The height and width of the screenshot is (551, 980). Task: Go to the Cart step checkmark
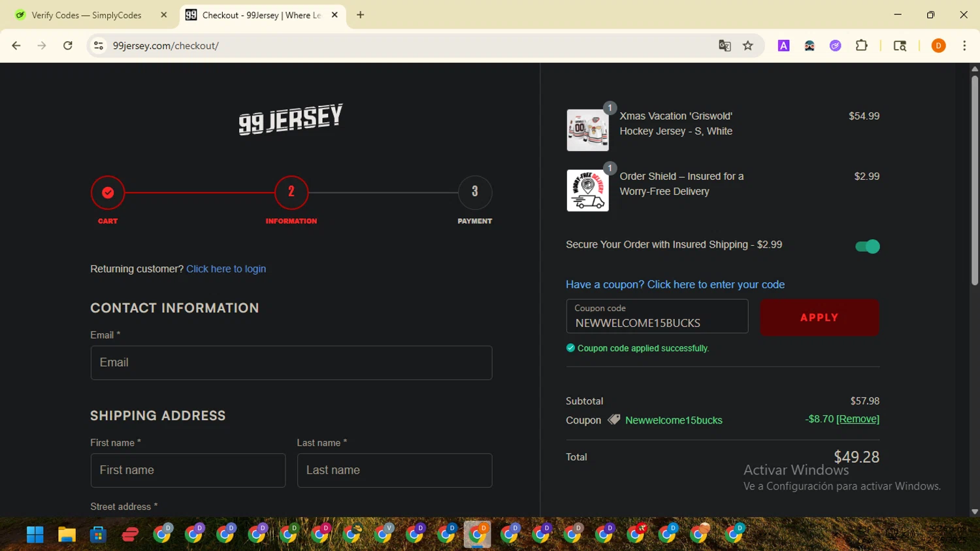[108, 192]
